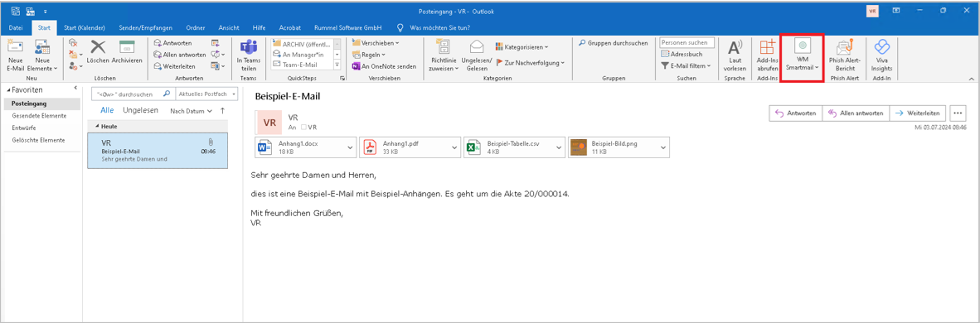Screen dimensions: 980x323
Task: Open the WM Smartmail menu
Action: tap(803, 55)
